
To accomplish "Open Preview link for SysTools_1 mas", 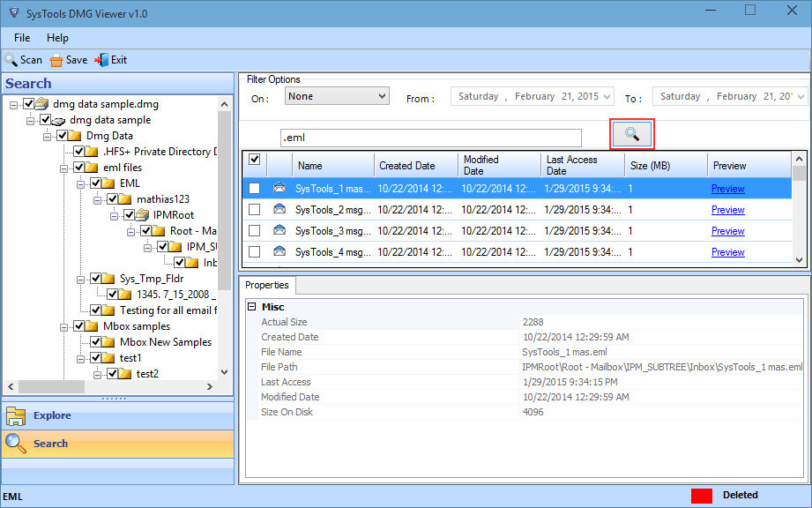I will pos(727,189).
